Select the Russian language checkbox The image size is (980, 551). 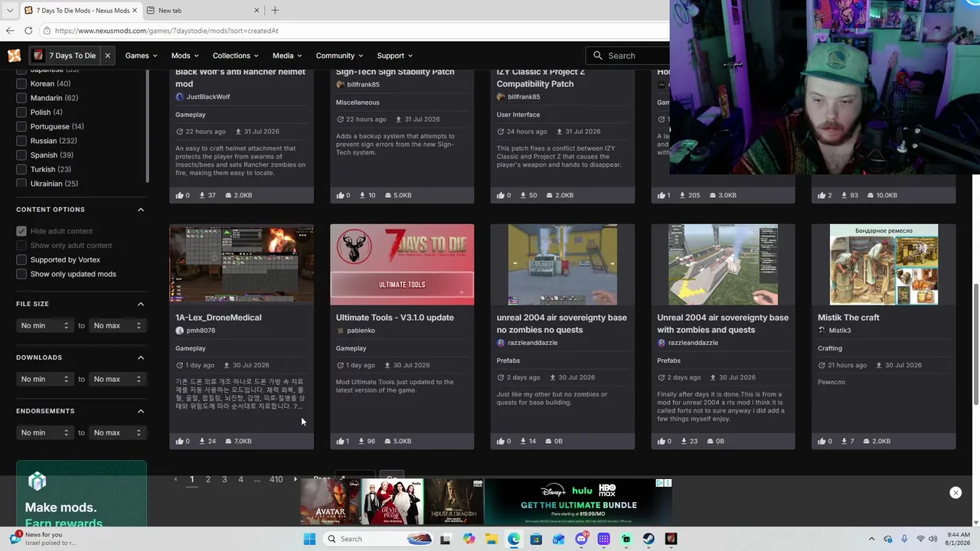(x=21, y=141)
